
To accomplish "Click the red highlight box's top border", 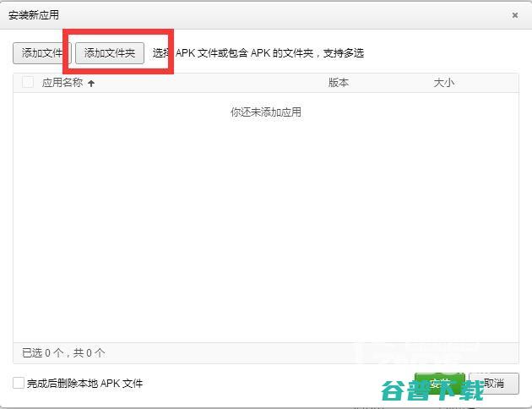I will click(118, 34).
